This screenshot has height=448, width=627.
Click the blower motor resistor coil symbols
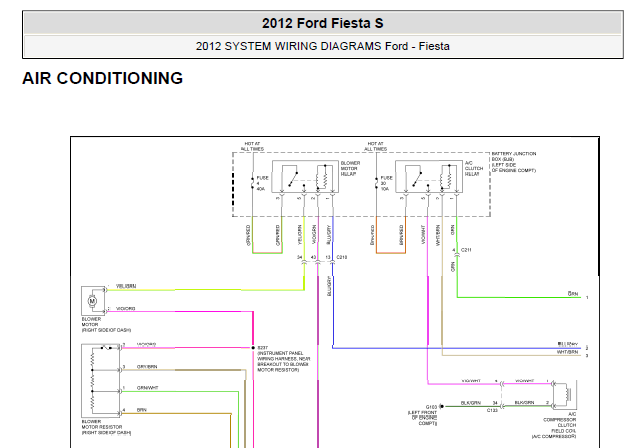[92, 380]
